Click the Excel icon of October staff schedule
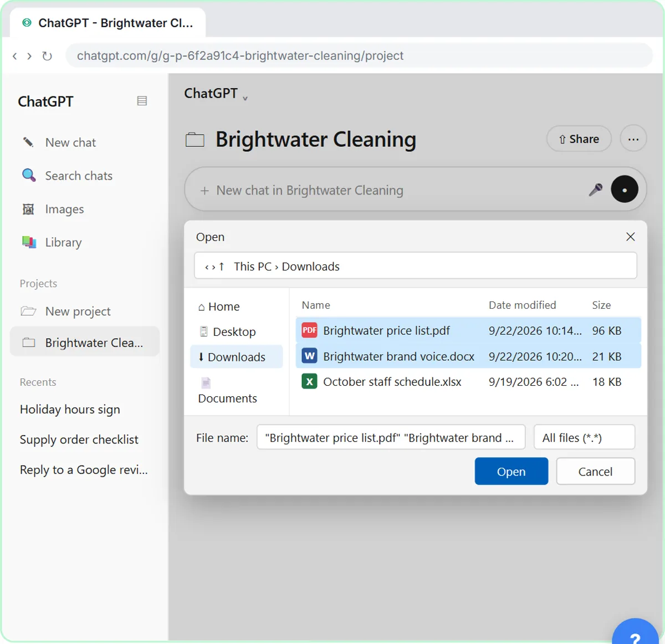 (309, 381)
